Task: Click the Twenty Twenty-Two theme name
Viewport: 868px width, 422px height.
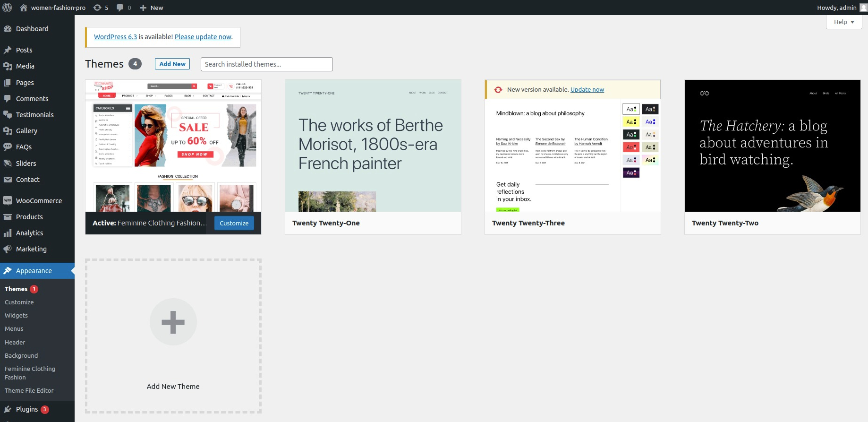Action: coord(725,223)
